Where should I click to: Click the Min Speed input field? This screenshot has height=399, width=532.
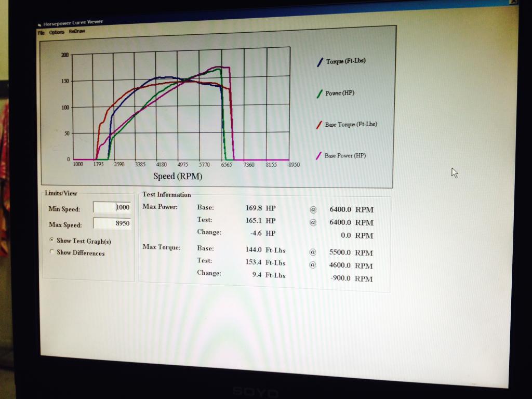point(112,207)
